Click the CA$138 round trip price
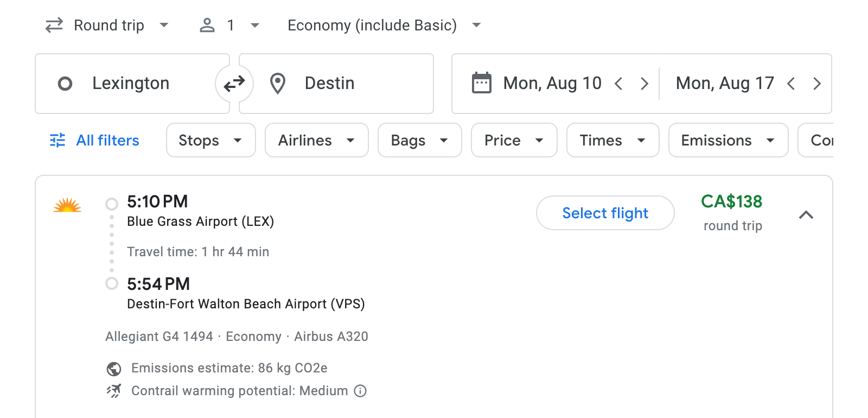The width and height of the screenshot is (868, 418). click(x=732, y=202)
